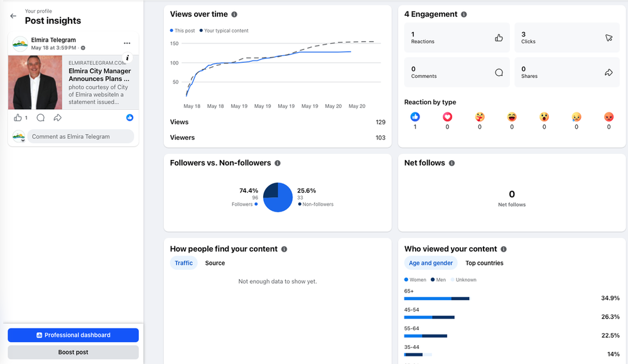628x364 pixels.
Task: Select the Top countries tab
Action: coord(484,263)
